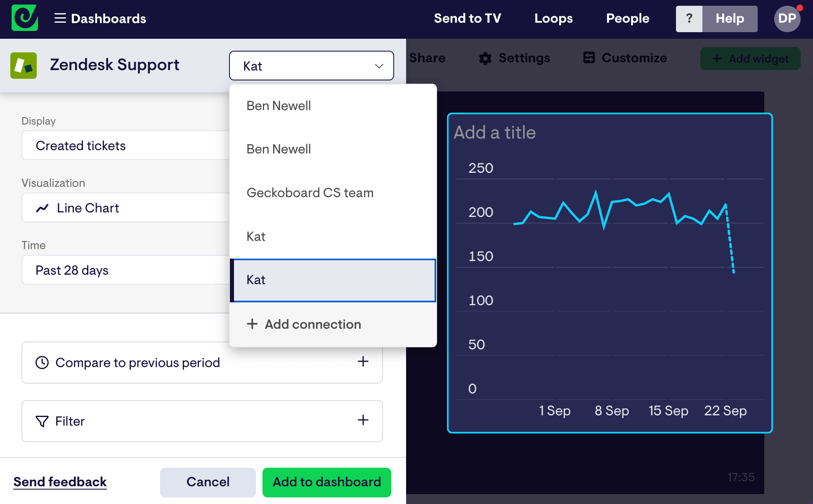The width and height of the screenshot is (813, 504).
Task: Click the plus on the Filter row
Action: [x=363, y=420]
